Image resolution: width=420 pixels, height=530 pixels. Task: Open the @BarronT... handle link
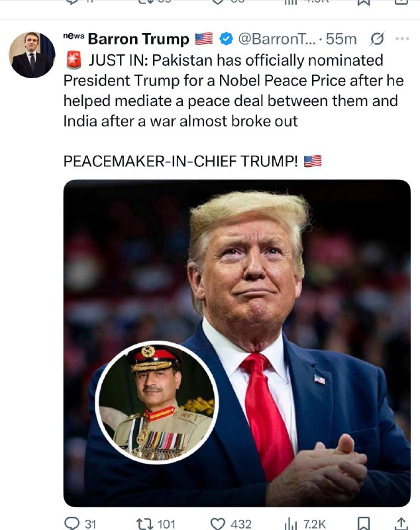(x=277, y=39)
